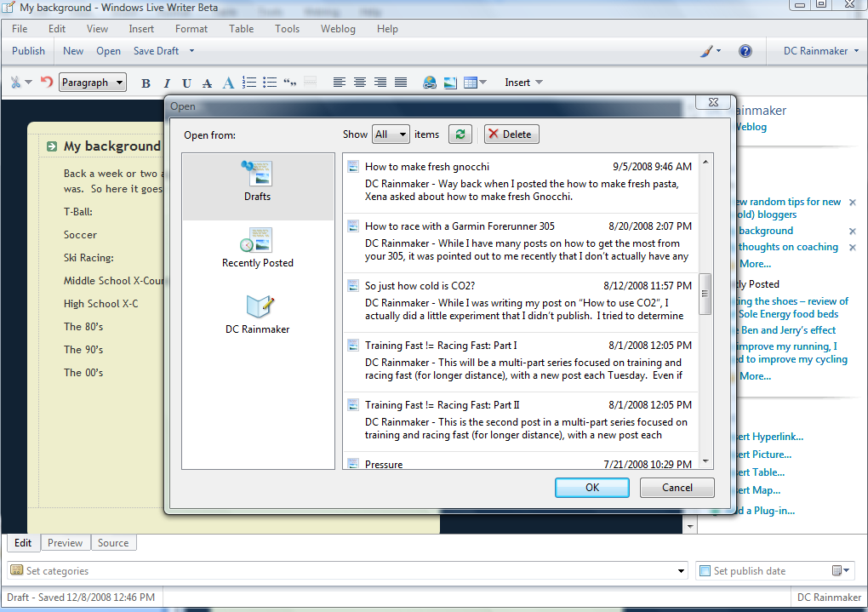Open the Edit menu
Image resolution: width=868 pixels, height=612 pixels.
click(x=56, y=29)
